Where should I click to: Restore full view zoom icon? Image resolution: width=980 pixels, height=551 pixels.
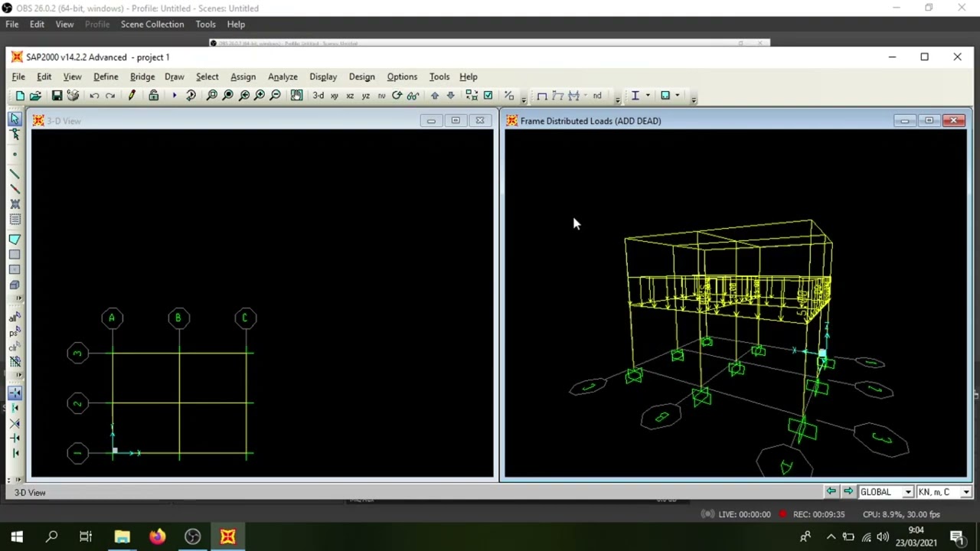[x=228, y=96]
